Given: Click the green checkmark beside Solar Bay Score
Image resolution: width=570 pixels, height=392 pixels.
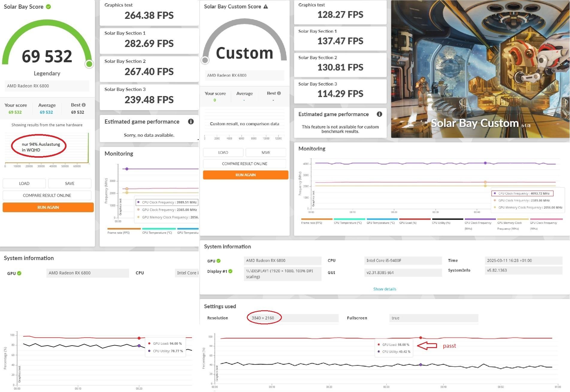Looking at the screenshot, I should [x=48, y=7].
